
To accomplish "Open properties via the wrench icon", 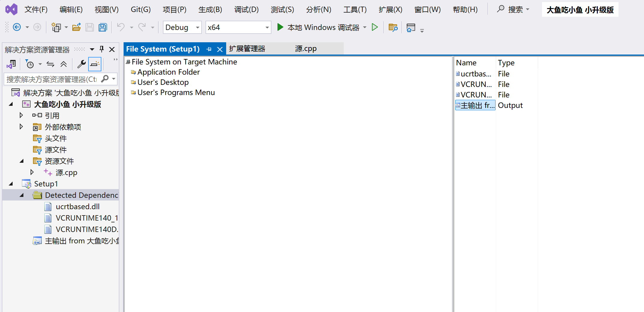I will pos(81,64).
